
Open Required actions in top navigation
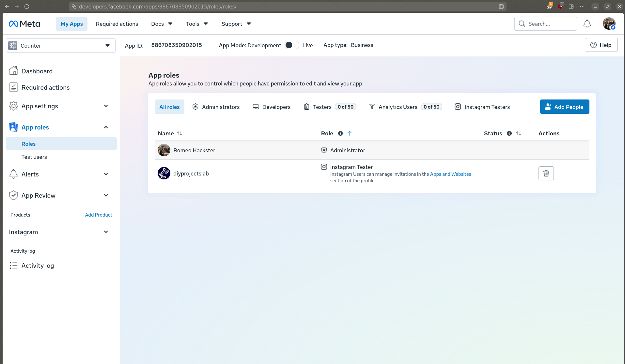(x=117, y=24)
